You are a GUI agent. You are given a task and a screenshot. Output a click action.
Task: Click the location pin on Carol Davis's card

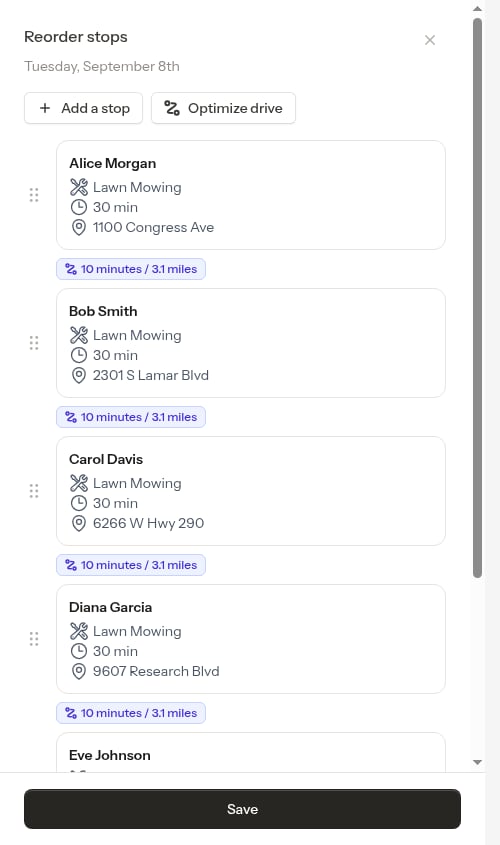[x=79, y=523]
